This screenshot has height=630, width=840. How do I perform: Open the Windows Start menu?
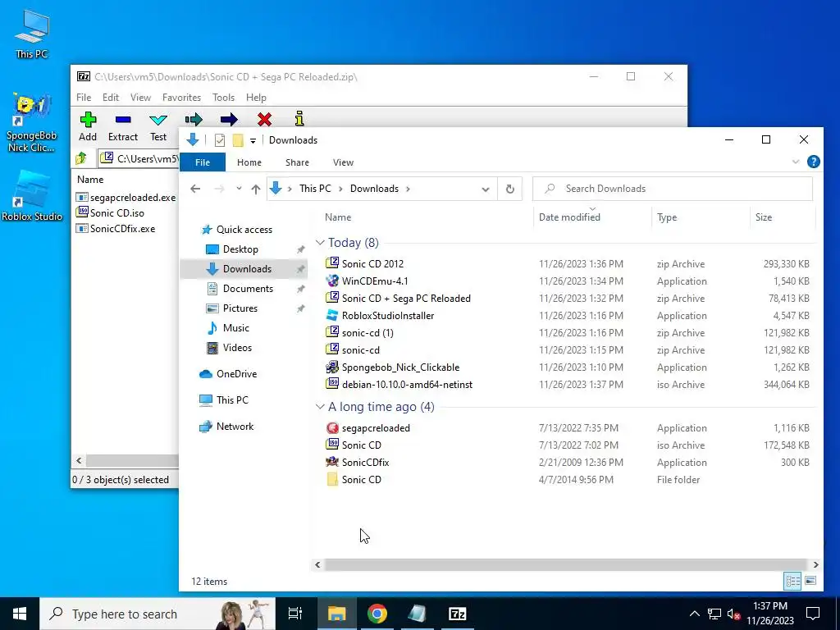20,614
